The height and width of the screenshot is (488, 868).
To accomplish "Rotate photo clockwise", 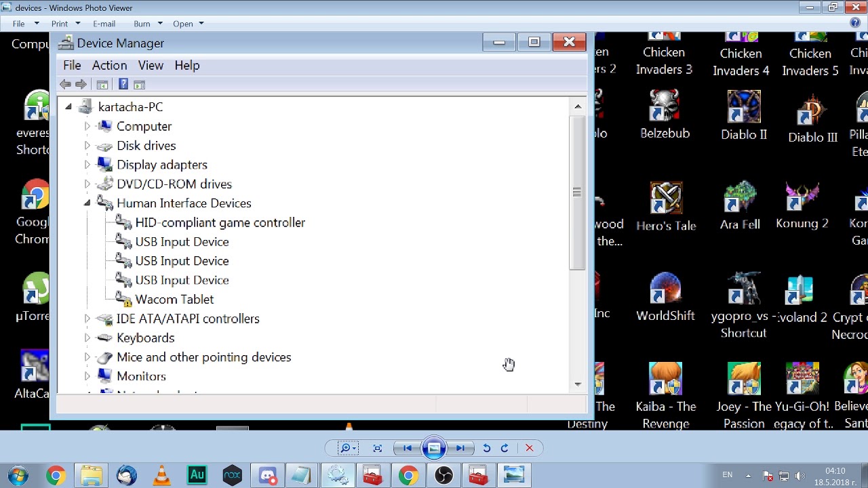I will 505,448.
